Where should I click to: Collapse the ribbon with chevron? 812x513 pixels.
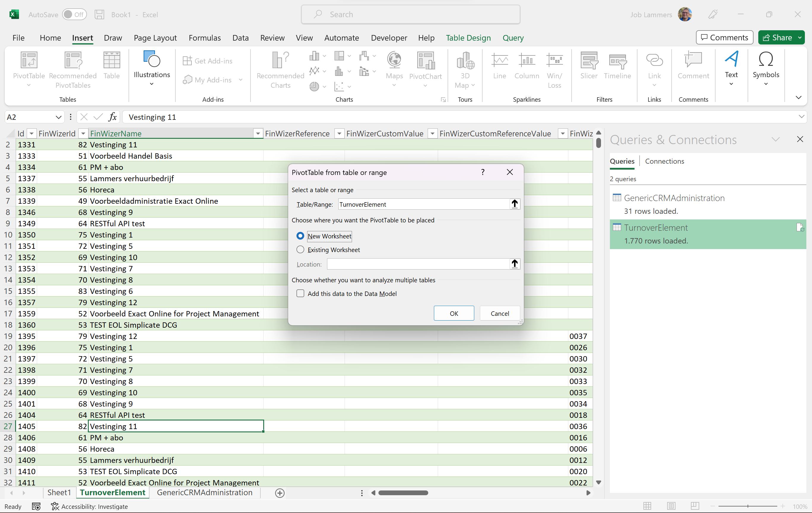pyautogui.click(x=799, y=97)
